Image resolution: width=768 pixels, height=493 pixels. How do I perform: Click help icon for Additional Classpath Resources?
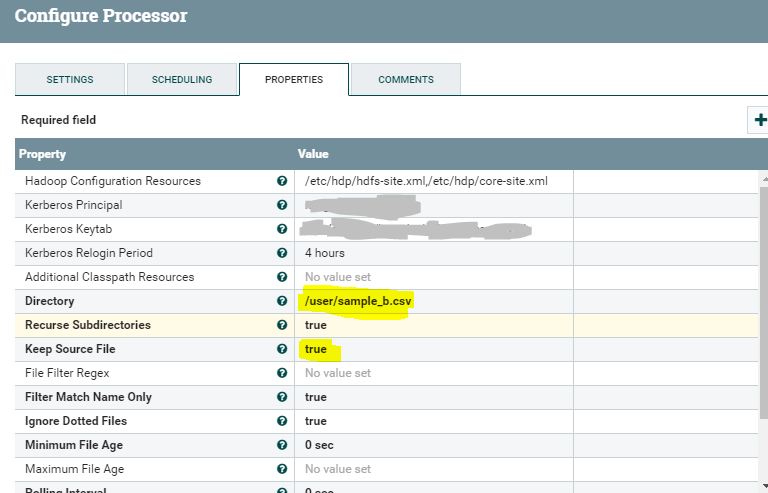point(282,278)
